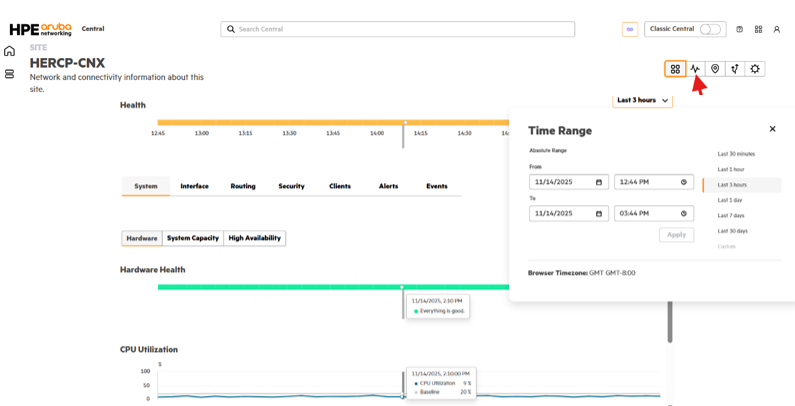Viewport: 795px width, 406px height.
Task: Open the From date calendar picker icon
Action: pyautogui.click(x=599, y=182)
